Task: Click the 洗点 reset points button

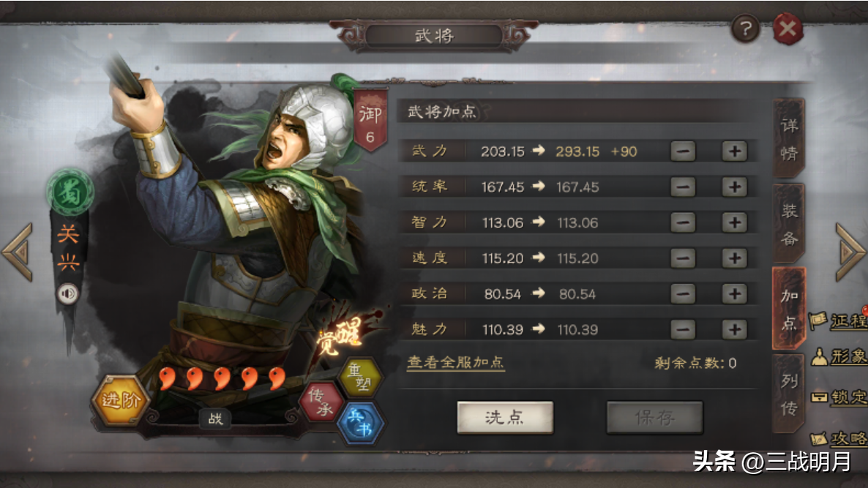Action: (505, 417)
